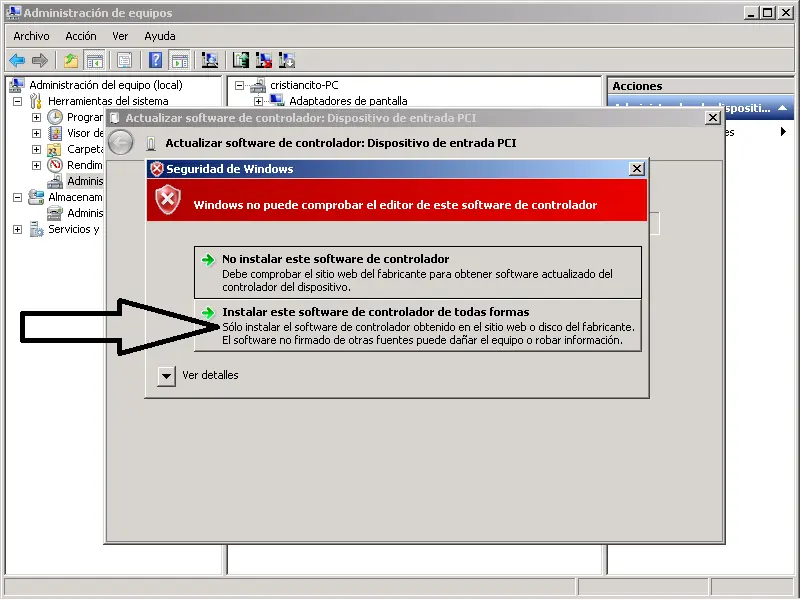Click the disk management icon under Almacenamiento
Image resolution: width=800 pixels, height=600 pixels.
tap(55, 213)
